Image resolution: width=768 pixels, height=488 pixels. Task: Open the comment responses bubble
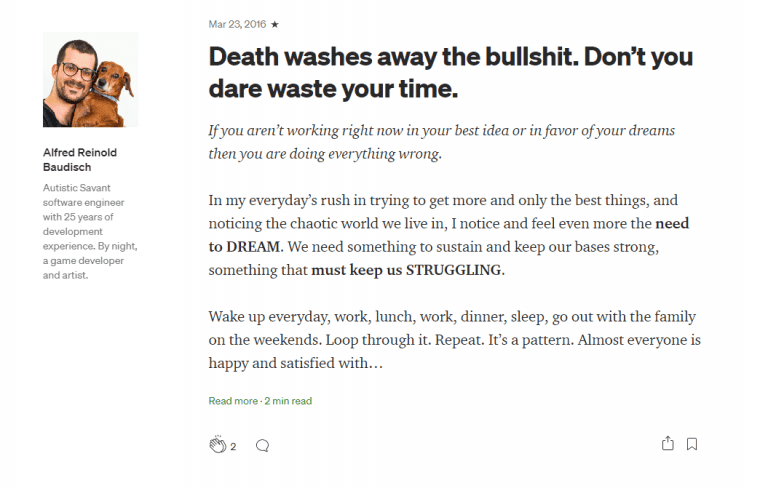[x=262, y=446]
